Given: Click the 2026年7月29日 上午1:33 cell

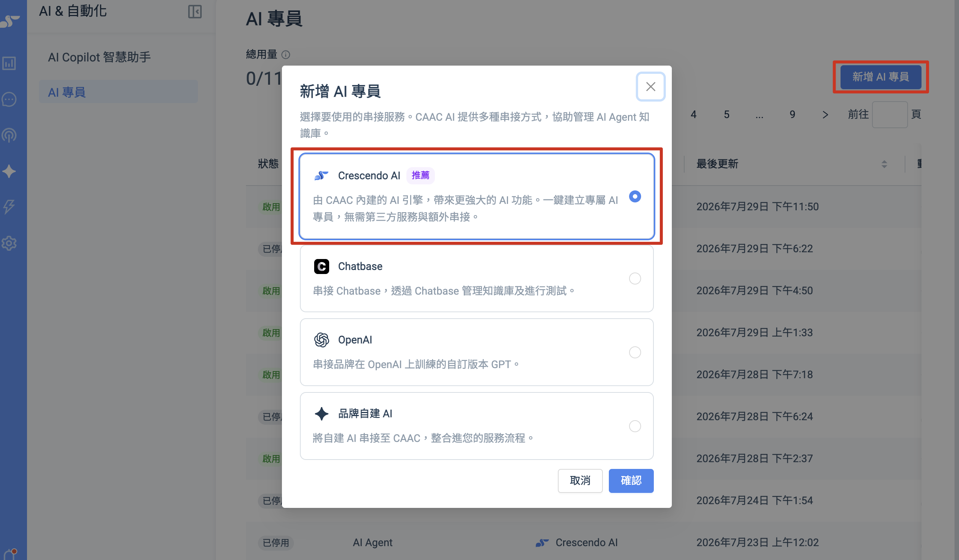Looking at the screenshot, I should point(754,332).
